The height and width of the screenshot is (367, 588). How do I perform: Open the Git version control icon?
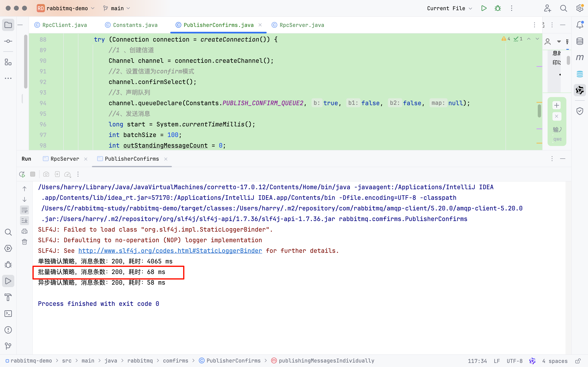[x=8, y=346]
